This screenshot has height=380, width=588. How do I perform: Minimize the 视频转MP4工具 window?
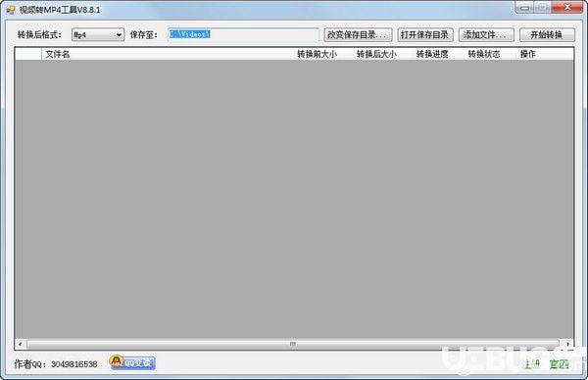525,7
